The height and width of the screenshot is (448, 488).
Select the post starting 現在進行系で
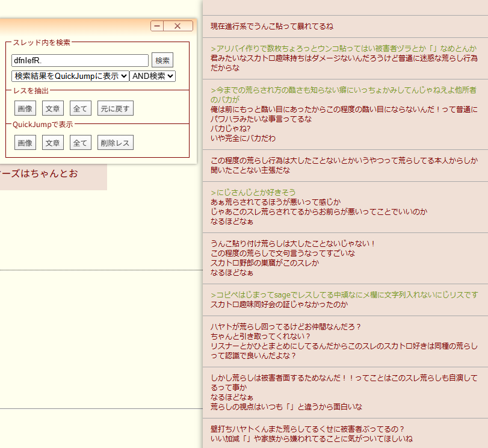tap(272, 26)
